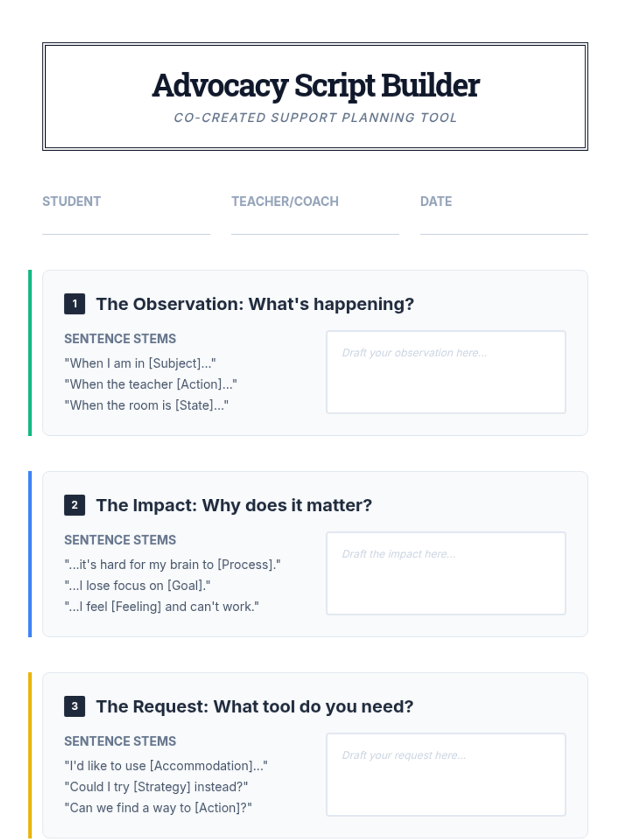Image resolution: width=630 pixels, height=840 pixels.
Task: Click the yellow accent bar beside Request
Action: (30, 755)
